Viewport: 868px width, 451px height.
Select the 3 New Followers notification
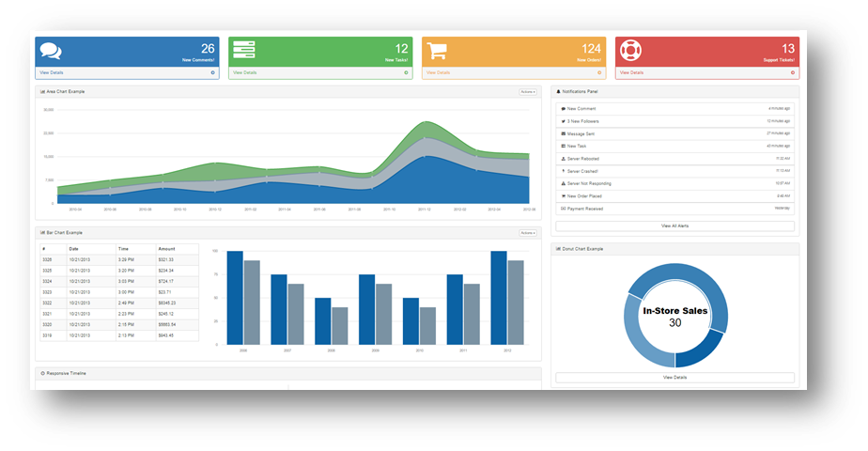pos(584,121)
